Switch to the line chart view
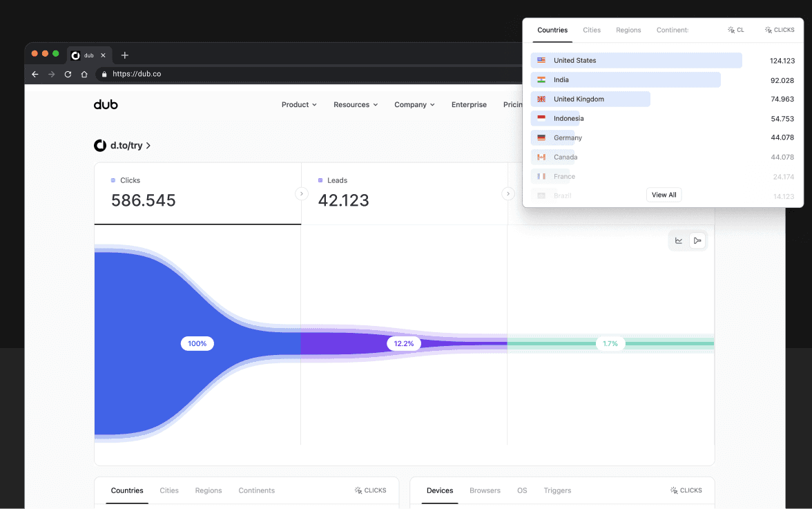This screenshot has width=812, height=509. click(679, 240)
